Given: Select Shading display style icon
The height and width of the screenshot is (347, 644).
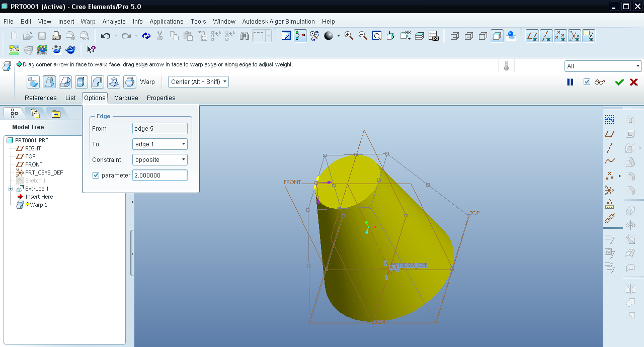Looking at the screenshot, I should coord(497,36).
